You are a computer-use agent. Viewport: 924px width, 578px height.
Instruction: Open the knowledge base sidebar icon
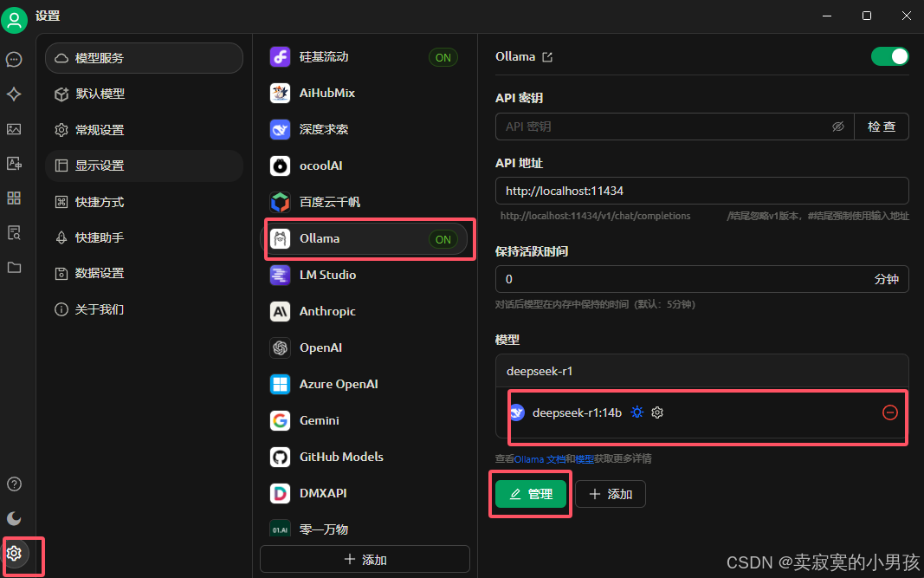(14, 232)
